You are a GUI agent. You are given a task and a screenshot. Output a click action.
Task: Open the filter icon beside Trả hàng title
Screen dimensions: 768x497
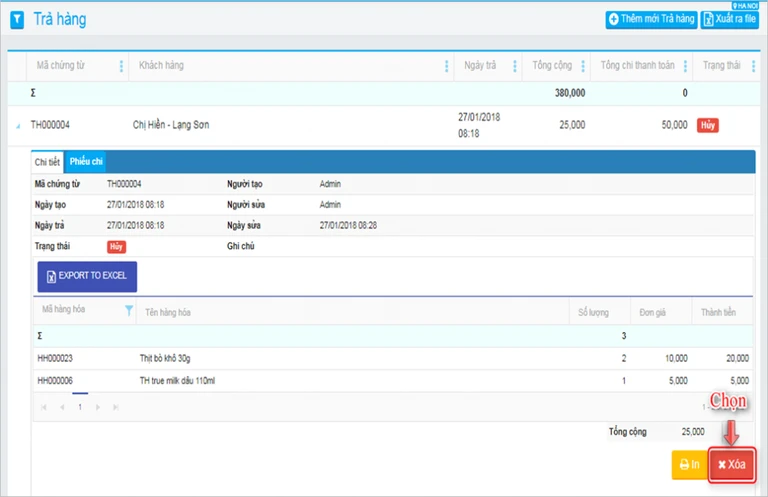click(17, 20)
